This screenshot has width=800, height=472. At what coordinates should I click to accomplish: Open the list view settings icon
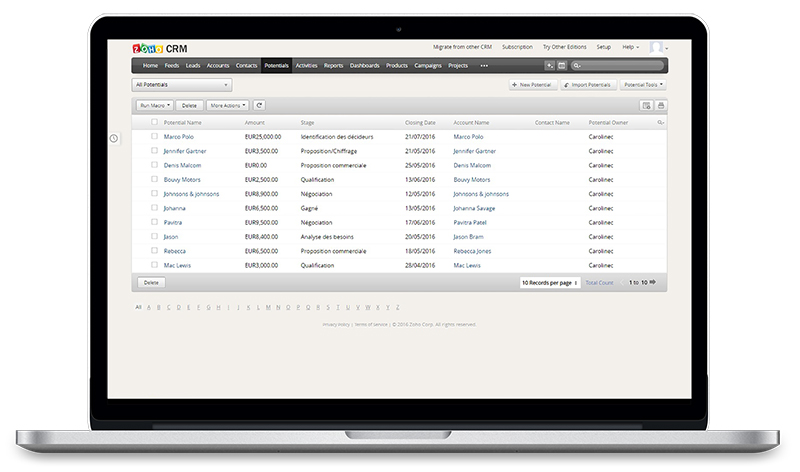pos(647,105)
